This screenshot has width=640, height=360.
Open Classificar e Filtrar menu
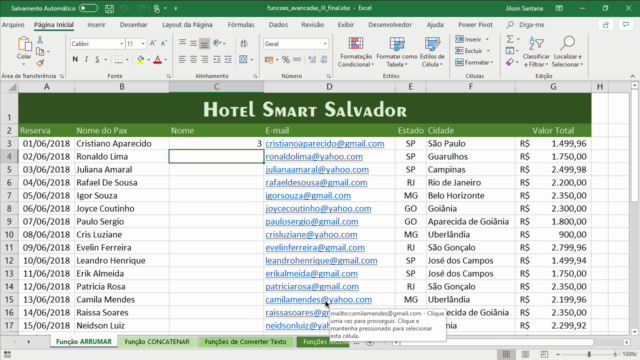point(536,52)
